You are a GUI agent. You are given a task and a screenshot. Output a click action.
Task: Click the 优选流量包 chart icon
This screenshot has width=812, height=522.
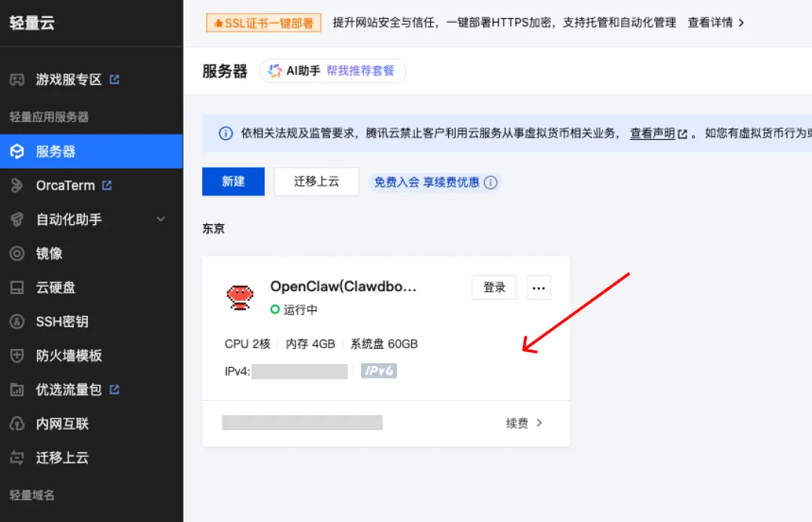[17, 390]
